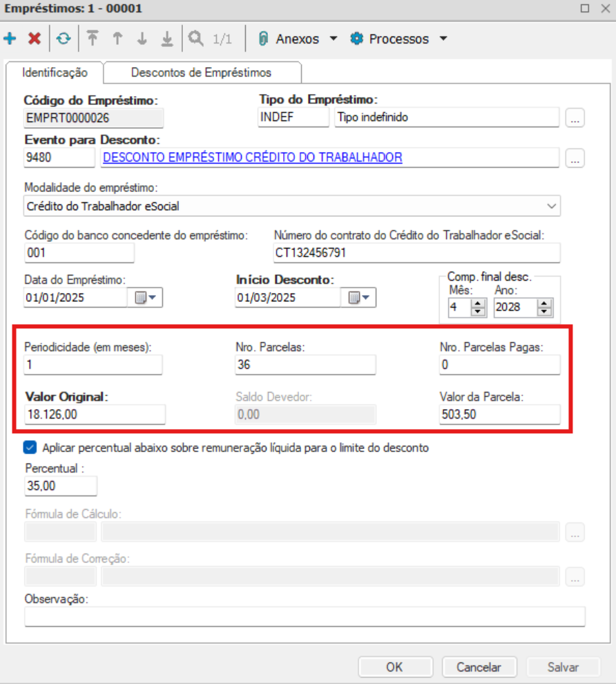Screen dimensions: 616x684
Task: Click the 1/1 record counter
Action: click(222, 39)
